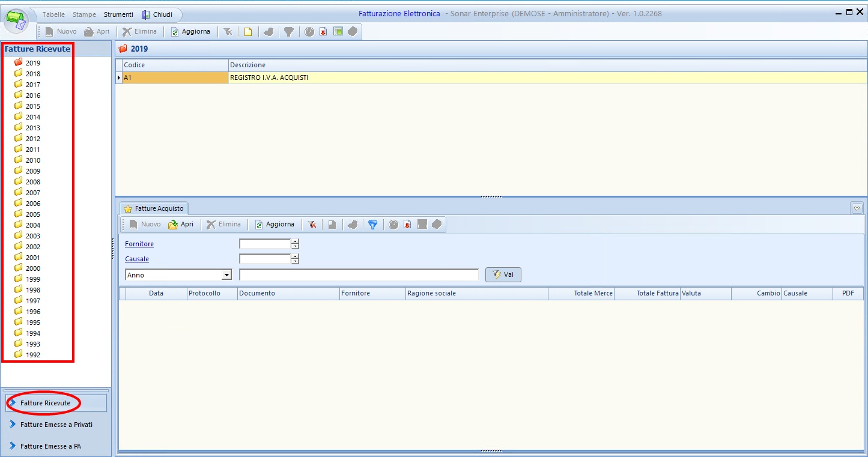This screenshot has width=868, height=457.
Task: Click Aggiorna in the Fatture Acquisto toolbar
Action: tap(275, 225)
